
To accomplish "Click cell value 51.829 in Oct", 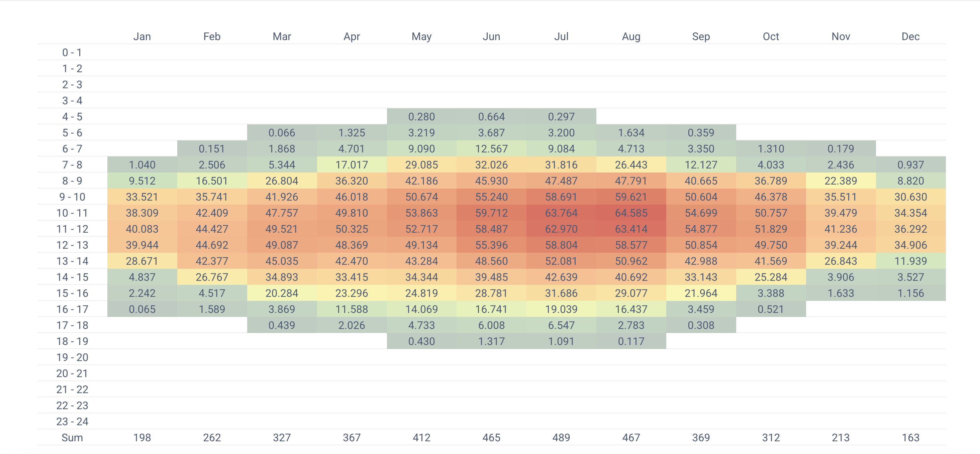I will click(771, 229).
